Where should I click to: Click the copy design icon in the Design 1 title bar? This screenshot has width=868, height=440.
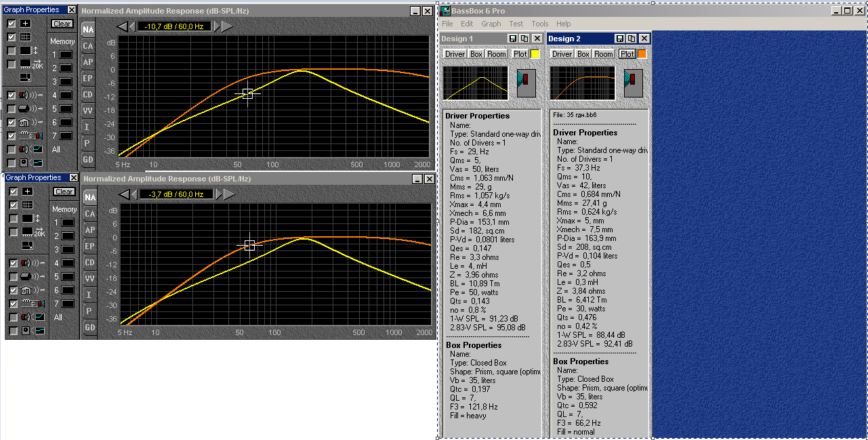(x=524, y=39)
